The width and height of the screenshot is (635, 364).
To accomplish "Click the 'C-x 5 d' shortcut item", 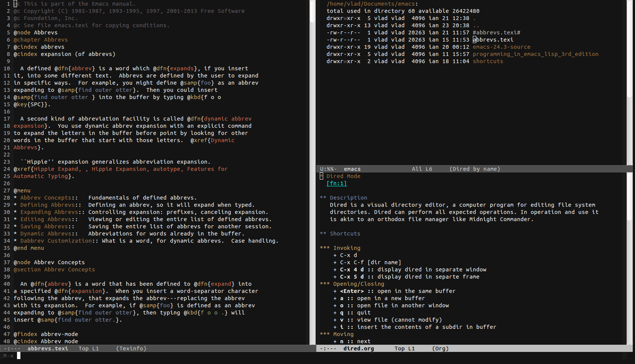I will 406,277.
